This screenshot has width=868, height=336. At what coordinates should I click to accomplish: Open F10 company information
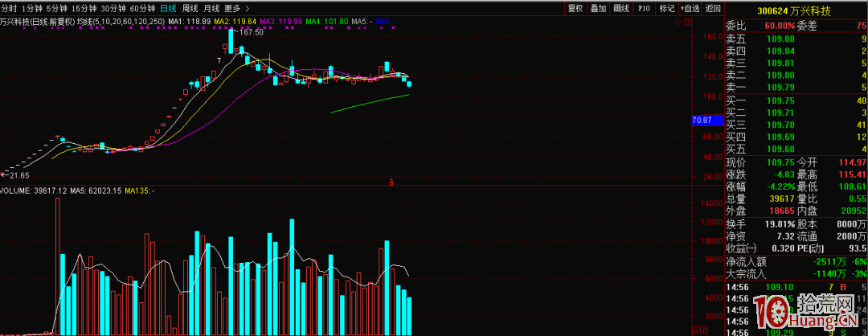point(644,8)
